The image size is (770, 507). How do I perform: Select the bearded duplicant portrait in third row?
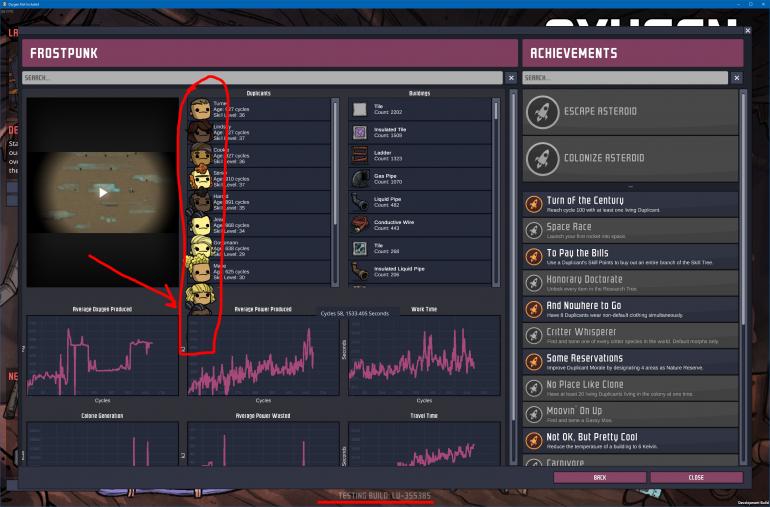point(200,155)
